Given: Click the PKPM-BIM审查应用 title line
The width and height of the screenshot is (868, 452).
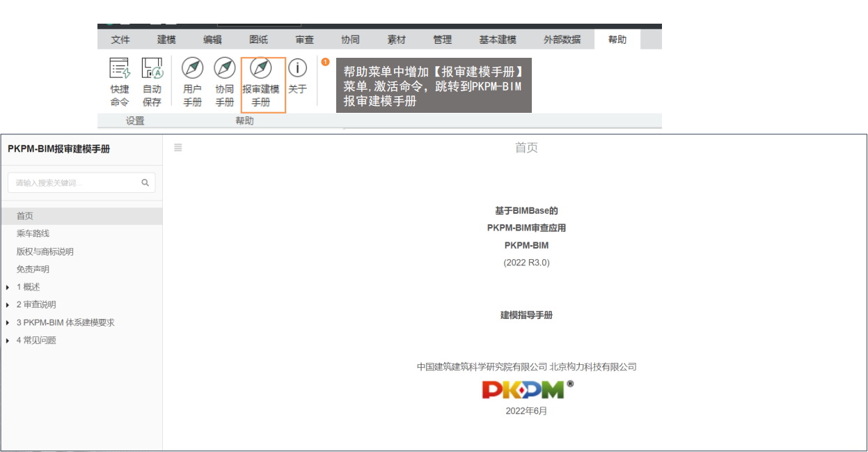Looking at the screenshot, I should (x=527, y=228).
